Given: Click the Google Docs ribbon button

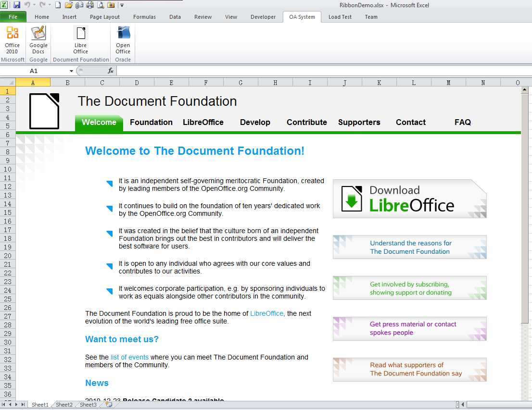Looking at the screenshot, I should coord(38,40).
